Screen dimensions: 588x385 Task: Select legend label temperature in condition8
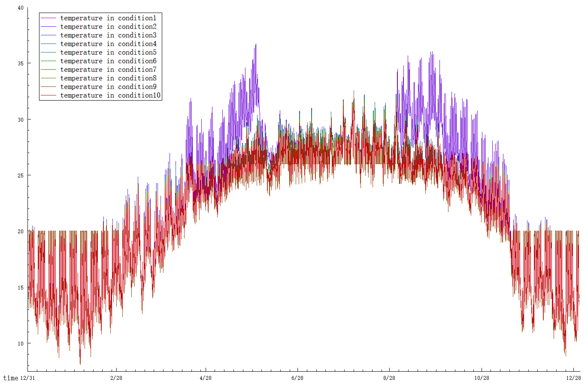pos(108,78)
